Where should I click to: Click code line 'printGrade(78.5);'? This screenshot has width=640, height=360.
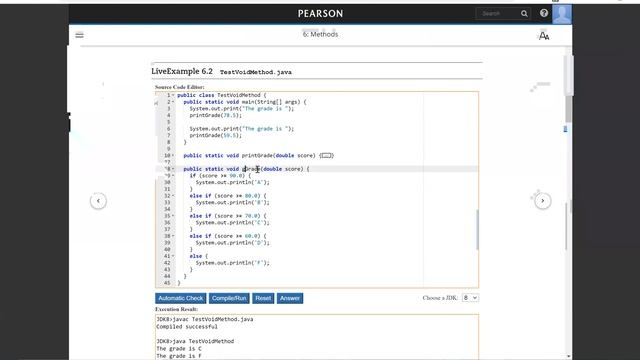[216, 116]
